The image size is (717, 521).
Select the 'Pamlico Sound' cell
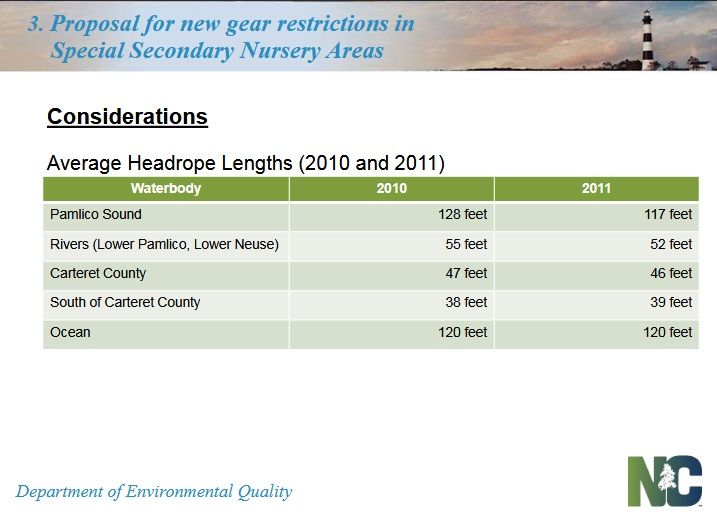coord(166,216)
